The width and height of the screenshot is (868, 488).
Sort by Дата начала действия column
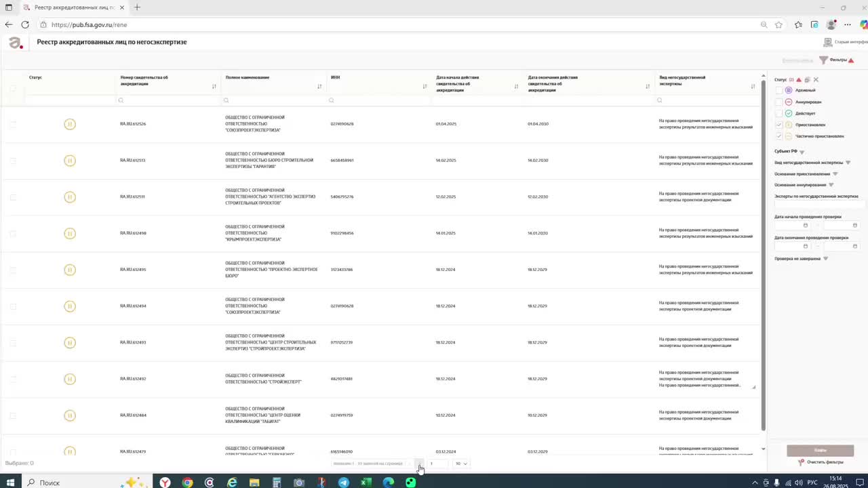point(516,87)
